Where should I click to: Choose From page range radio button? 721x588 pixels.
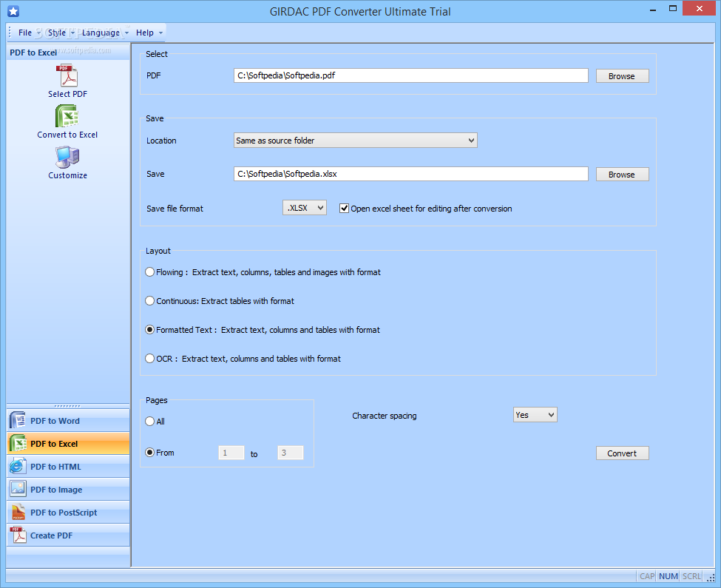[149, 453]
